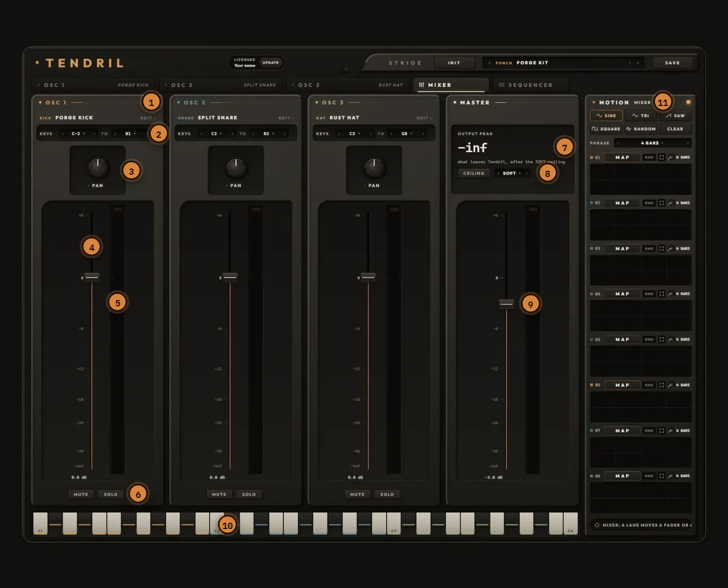This screenshot has height=588, width=728.
Task: Open the OSC 3 Rust Hat tab
Action: (x=348, y=85)
